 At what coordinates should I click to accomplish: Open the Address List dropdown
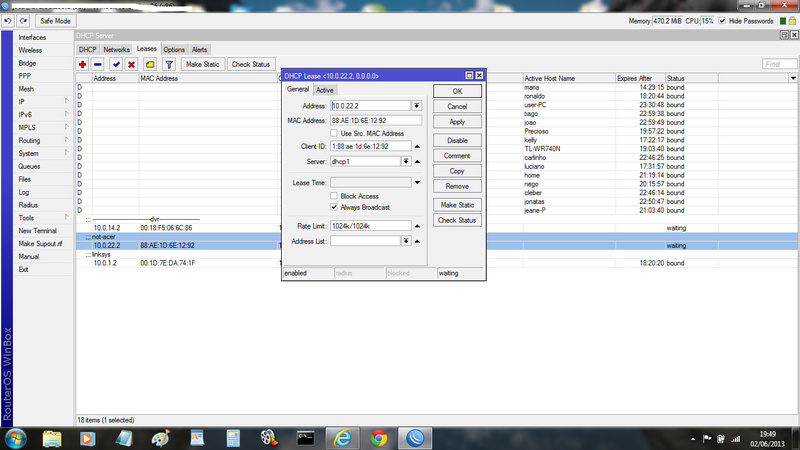coord(406,241)
